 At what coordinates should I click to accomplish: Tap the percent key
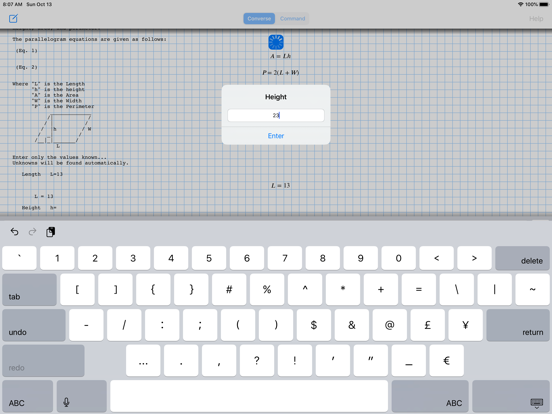pyautogui.click(x=267, y=290)
